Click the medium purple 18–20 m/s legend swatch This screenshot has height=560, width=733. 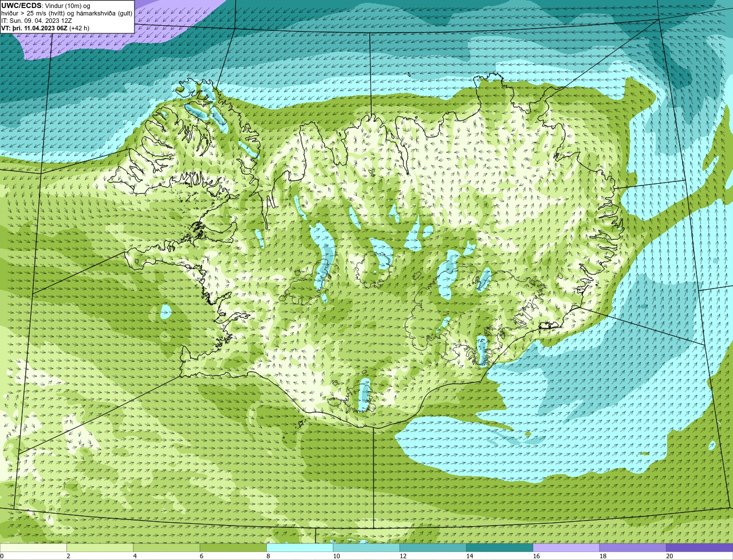(x=633, y=548)
